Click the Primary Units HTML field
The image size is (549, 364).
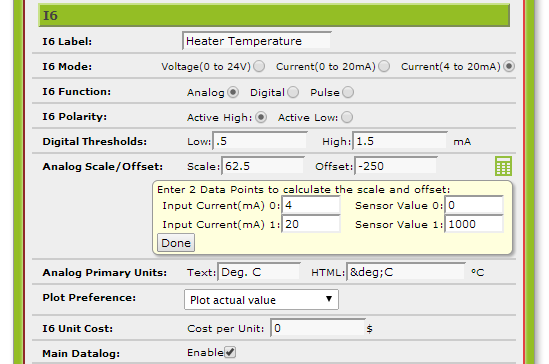(406, 272)
